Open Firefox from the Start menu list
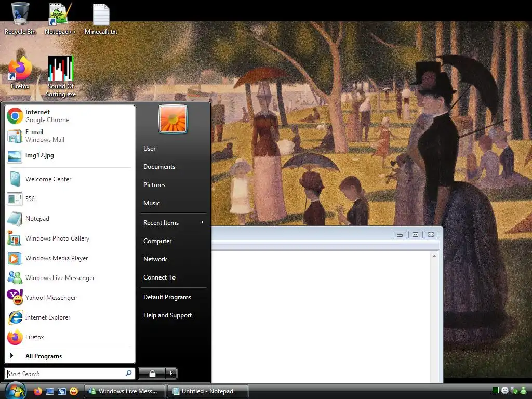 69,337
